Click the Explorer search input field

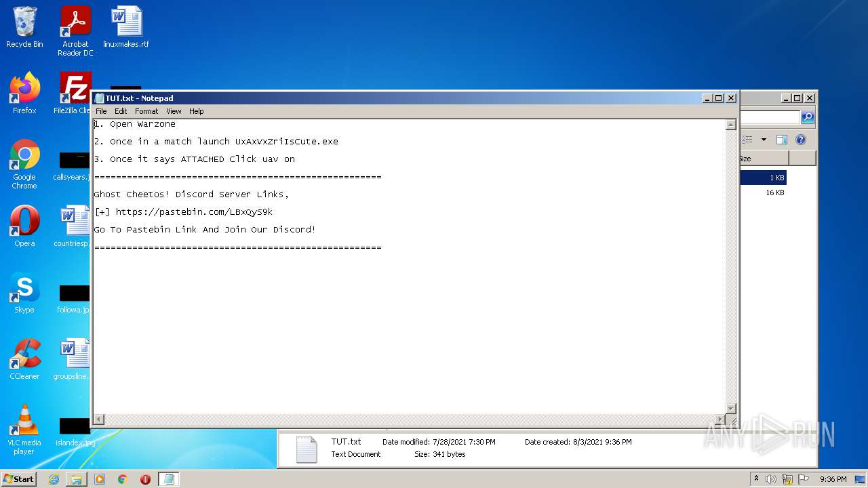pyautogui.click(x=770, y=117)
